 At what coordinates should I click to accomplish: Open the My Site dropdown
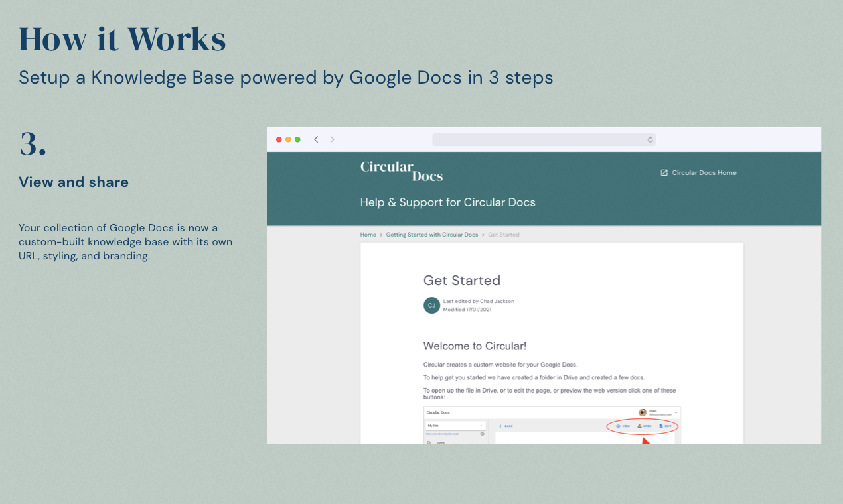click(456, 426)
